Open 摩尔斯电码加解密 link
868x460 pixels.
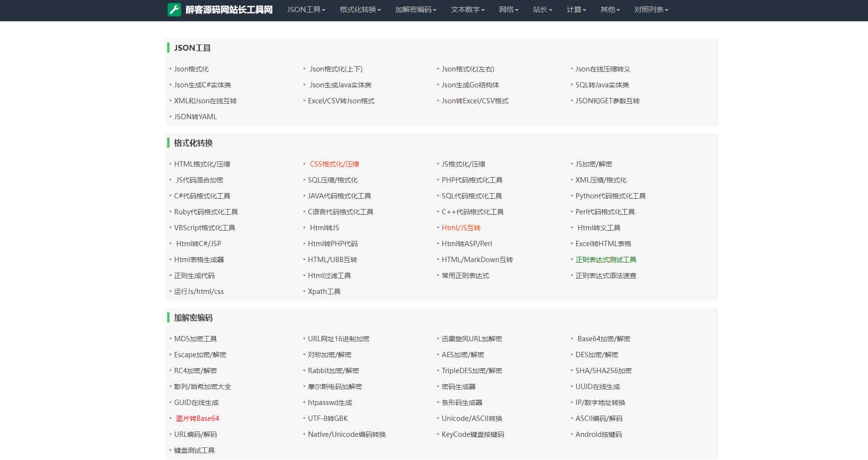335,387
